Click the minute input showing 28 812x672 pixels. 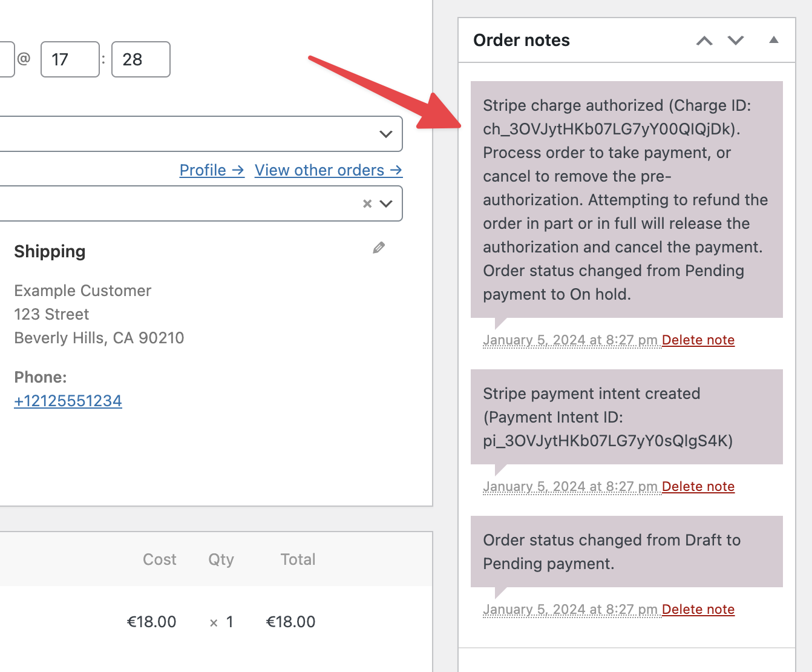140,59
